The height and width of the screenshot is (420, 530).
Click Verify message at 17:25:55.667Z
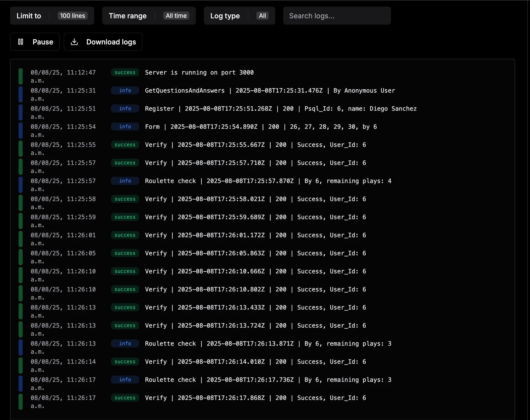[255, 145]
